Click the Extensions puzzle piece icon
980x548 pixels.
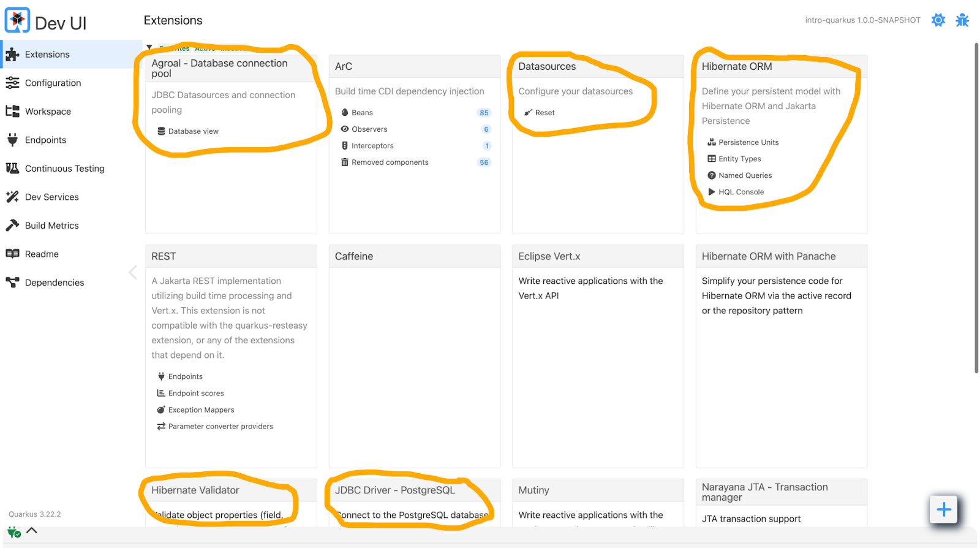(x=12, y=55)
